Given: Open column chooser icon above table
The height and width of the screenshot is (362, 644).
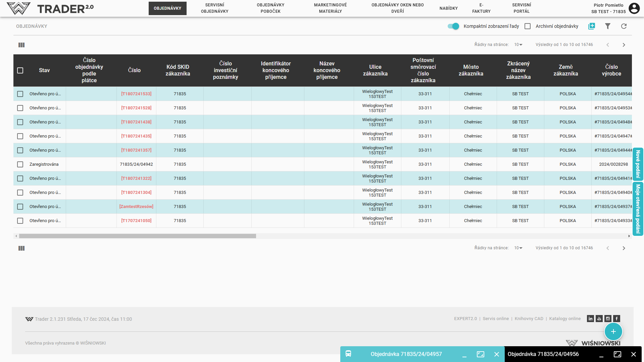Looking at the screenshot, I should (x=21, y=45).
